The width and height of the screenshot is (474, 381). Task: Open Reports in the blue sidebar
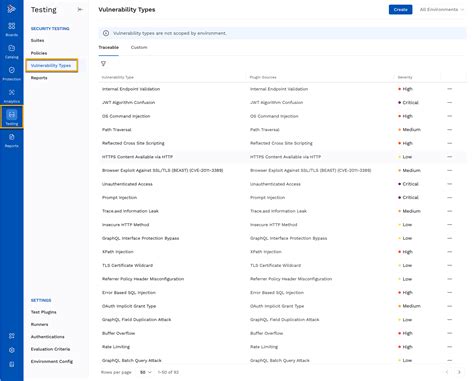[x=12, y=140]
